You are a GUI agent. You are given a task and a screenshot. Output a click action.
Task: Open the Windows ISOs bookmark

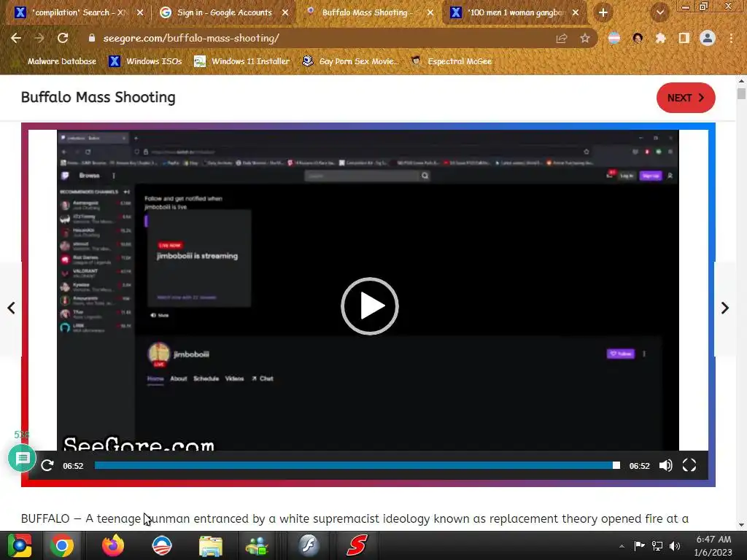[145, 61]
